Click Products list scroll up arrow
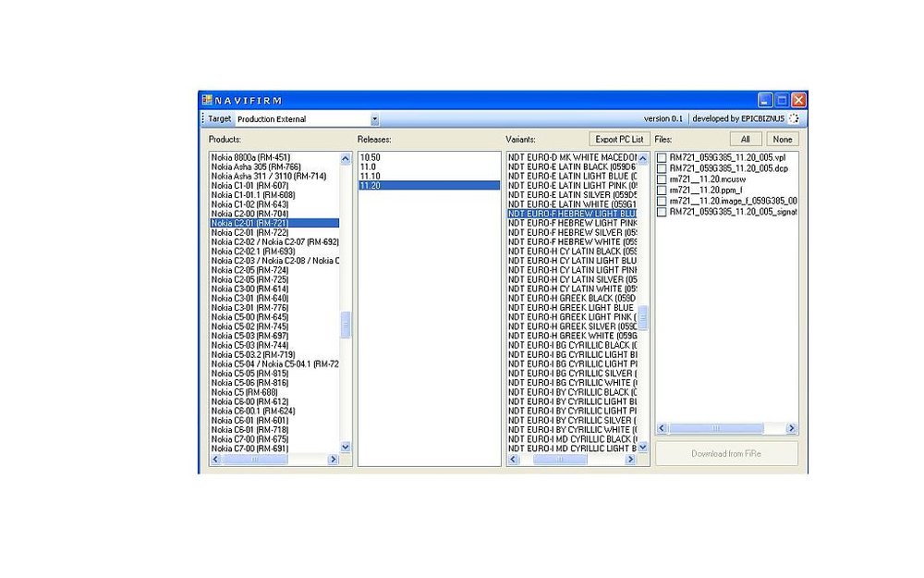 pos(346,159)
